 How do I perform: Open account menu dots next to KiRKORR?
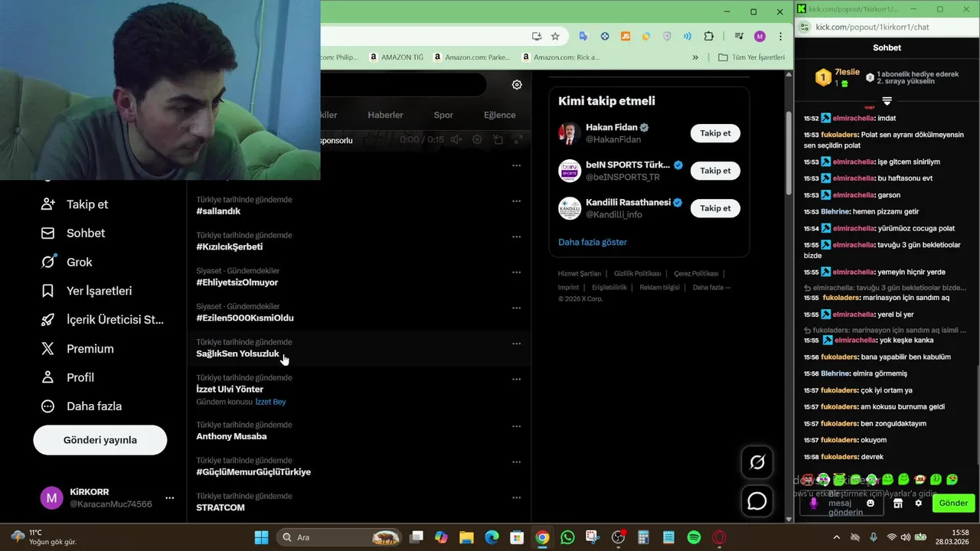[170, 498]
